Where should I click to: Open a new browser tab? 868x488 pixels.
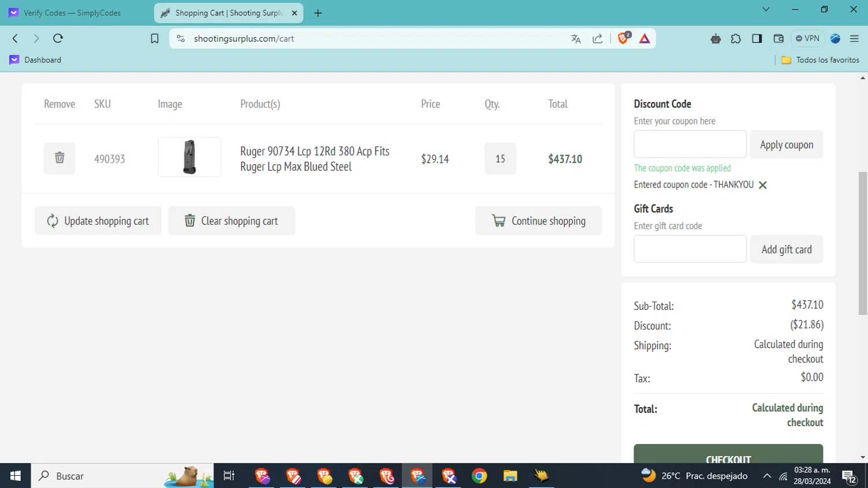[x=318, y=13]
